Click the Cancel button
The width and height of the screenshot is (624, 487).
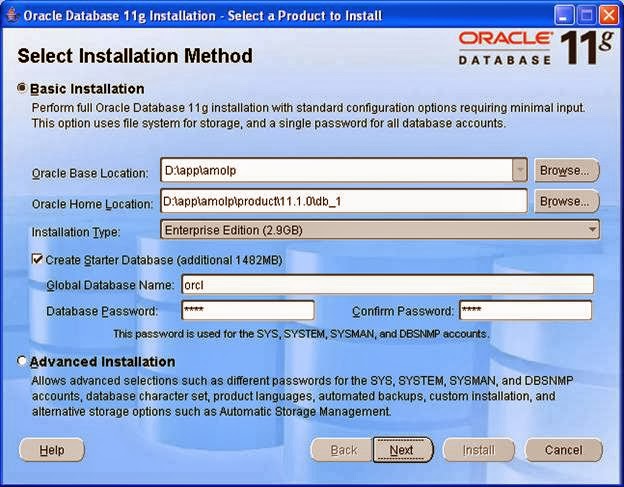coord(564,450)
